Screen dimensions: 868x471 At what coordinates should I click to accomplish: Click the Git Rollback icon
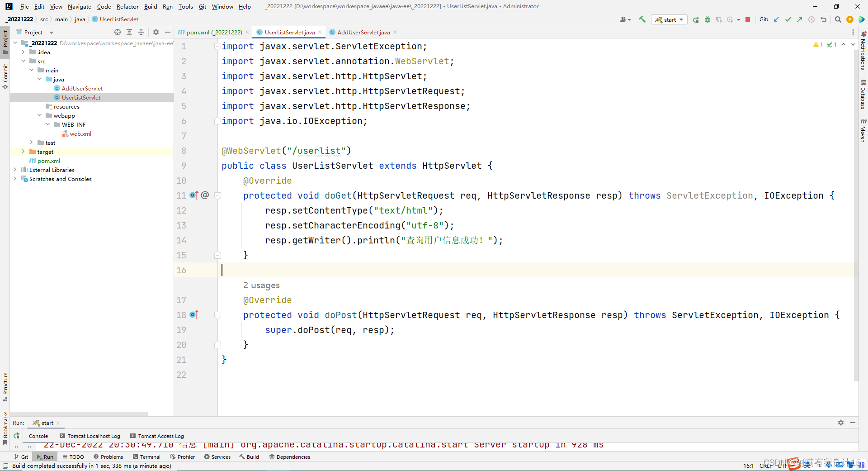[x=823, y=19]
